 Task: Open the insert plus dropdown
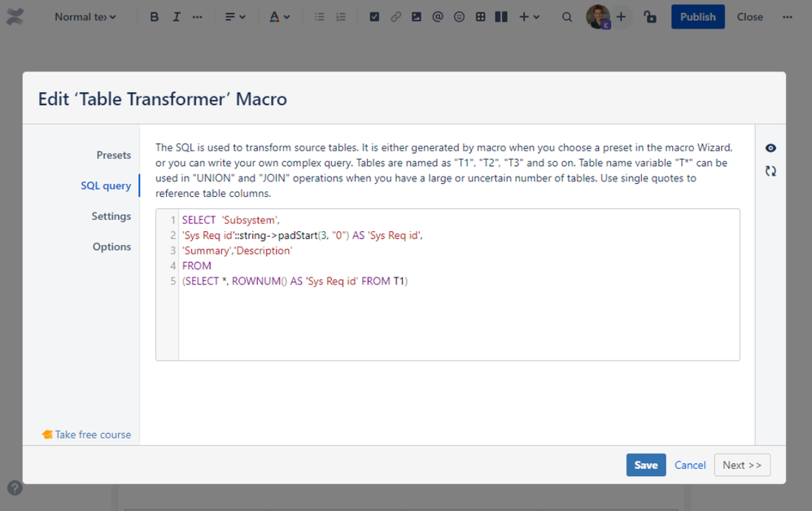tap(529, 17)
